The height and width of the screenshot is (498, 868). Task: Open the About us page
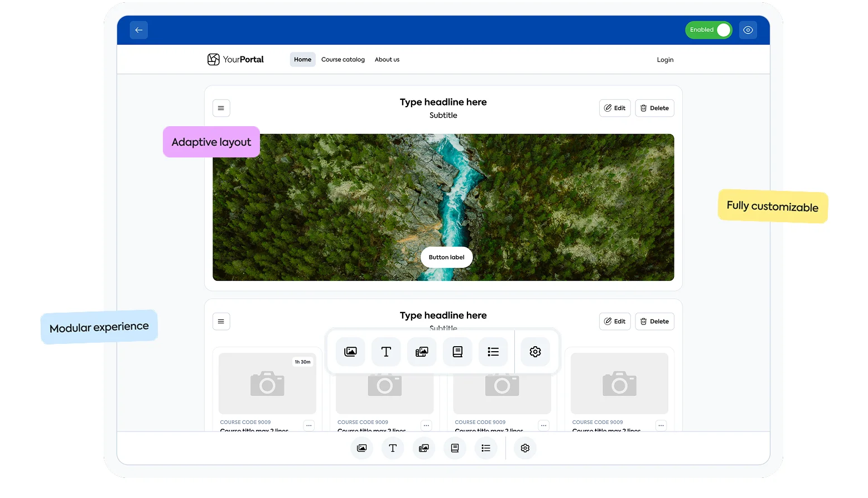coord(387,60)
